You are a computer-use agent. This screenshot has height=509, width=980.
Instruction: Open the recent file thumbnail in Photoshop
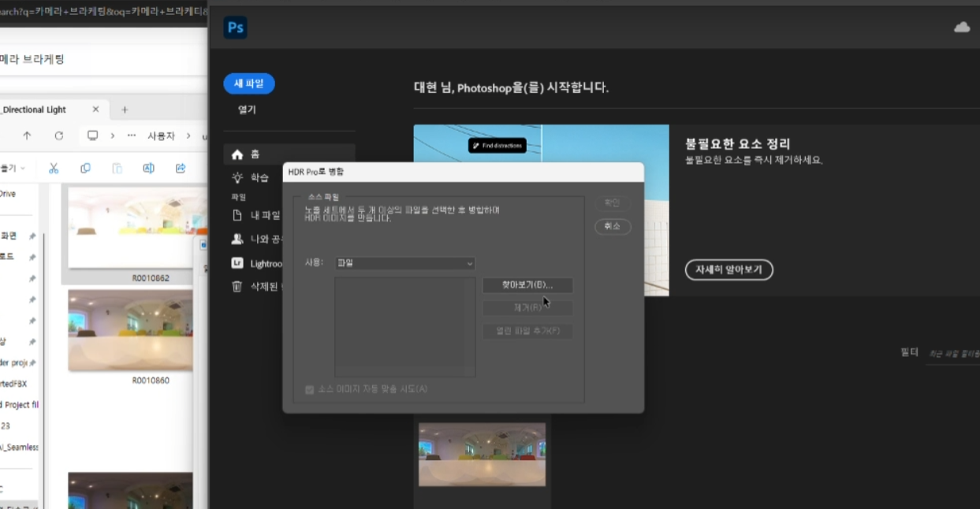coord(482,454)
